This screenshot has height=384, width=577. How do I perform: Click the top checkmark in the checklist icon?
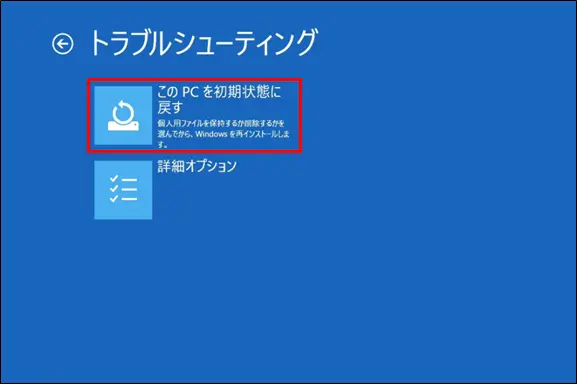[x=114, y=179]
